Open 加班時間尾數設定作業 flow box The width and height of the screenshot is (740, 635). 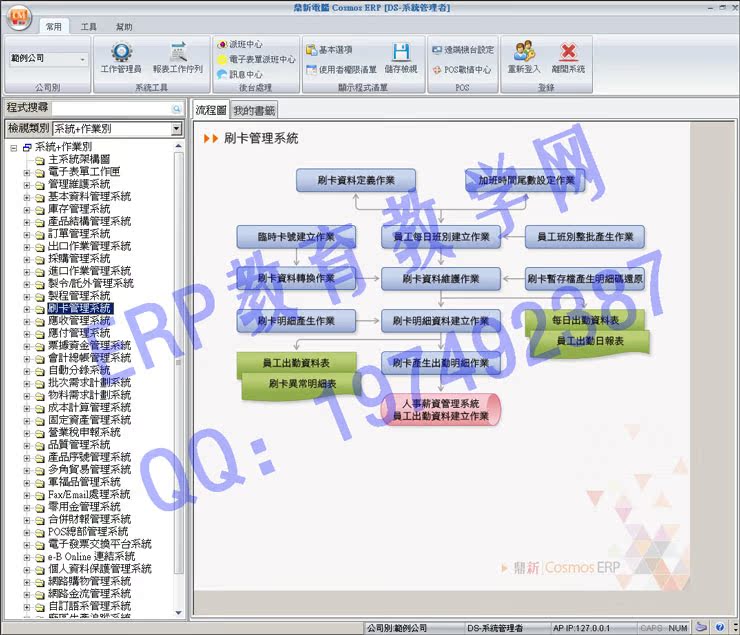coord(525,180)
